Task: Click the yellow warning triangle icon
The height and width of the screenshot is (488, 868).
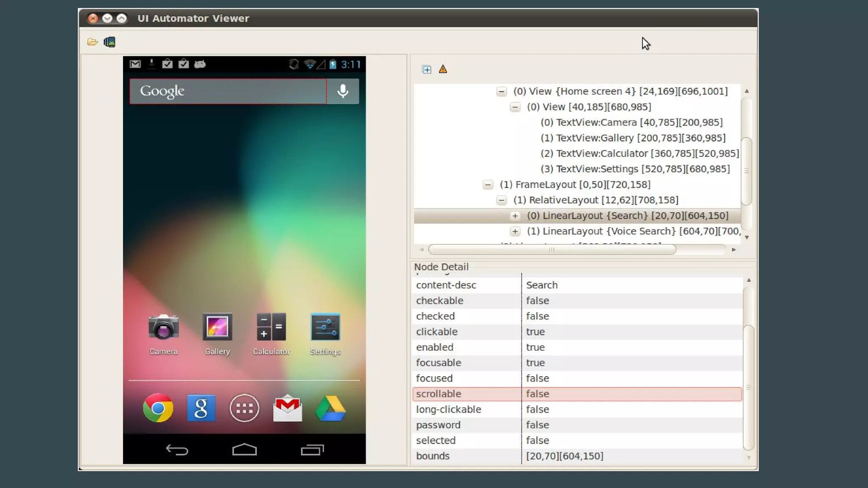Action: [x=443, y=69]
